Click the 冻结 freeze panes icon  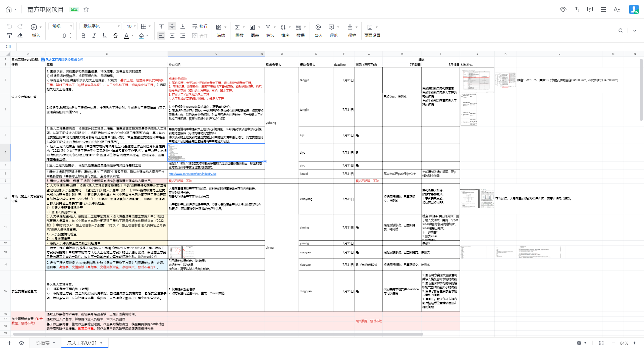219,27
